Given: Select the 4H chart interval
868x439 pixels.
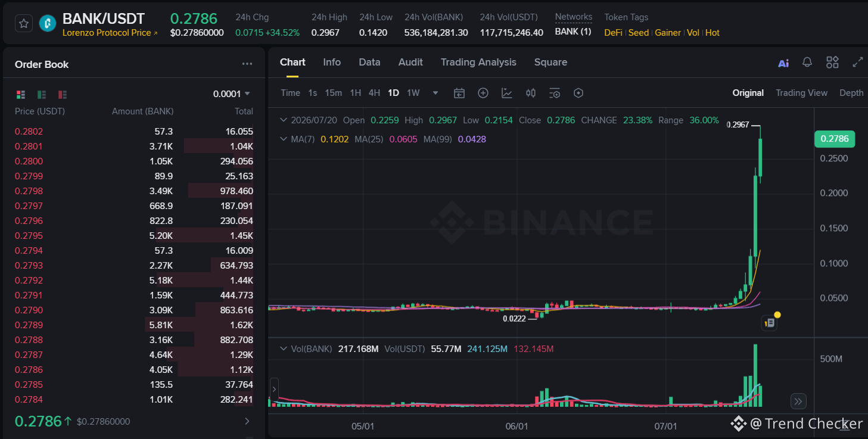Looking at the screenshot, I should click(374, 93).
